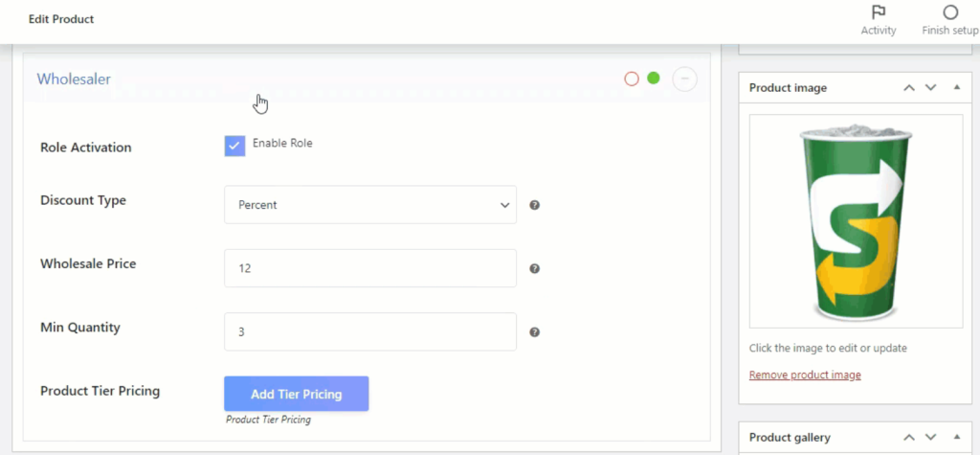Uncheck the Enable Role checkbox

click(x=235, y=146)
